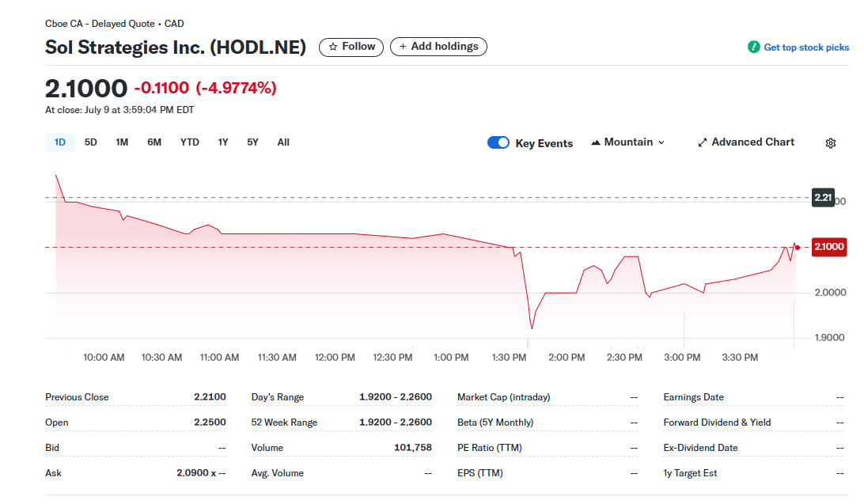Click the 2.21 previous close chart label
The width and height of the screenshot is (864, 504).
823,197
